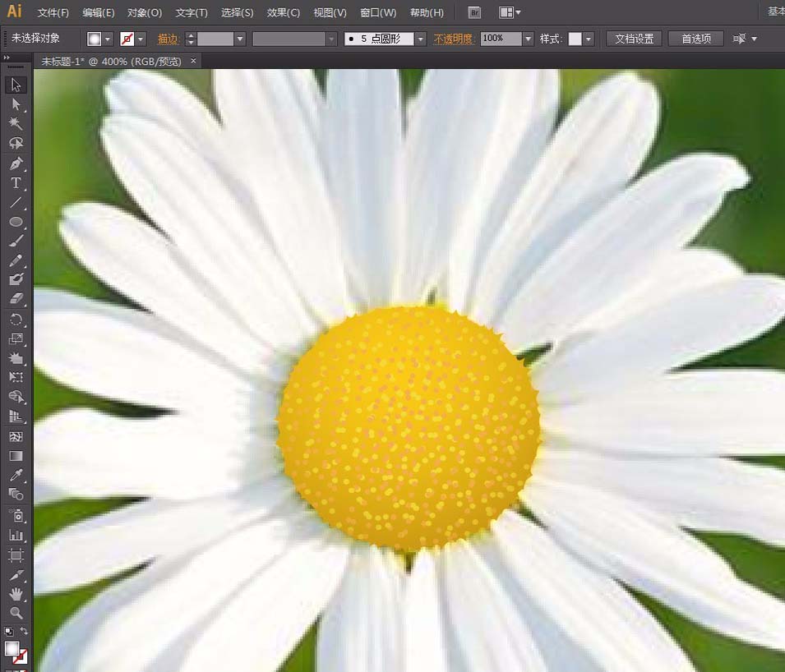Image resolution: width=785 pixels, height=672 pixels.
Task: Open the 帮助(H) menu
Action: (x=427, y=12)
